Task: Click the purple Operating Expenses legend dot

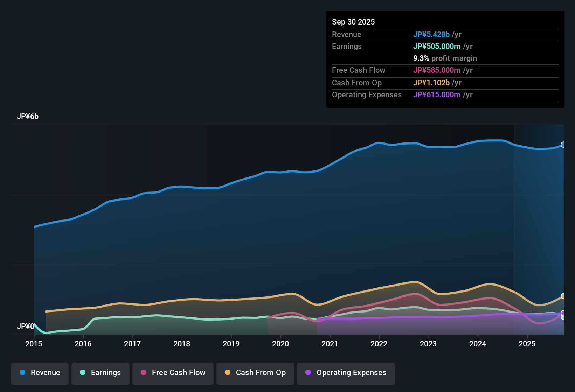Action: click(308, 373)
